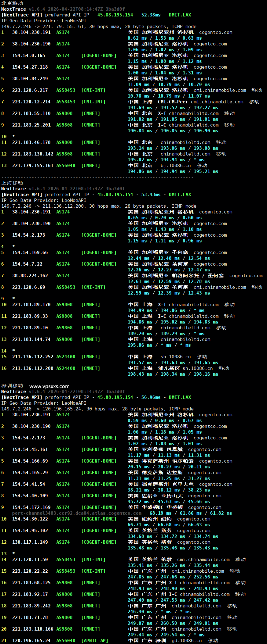Select the 198.43 ms latency value
This screenshot has height=644, width=267.
click(140, 374)
